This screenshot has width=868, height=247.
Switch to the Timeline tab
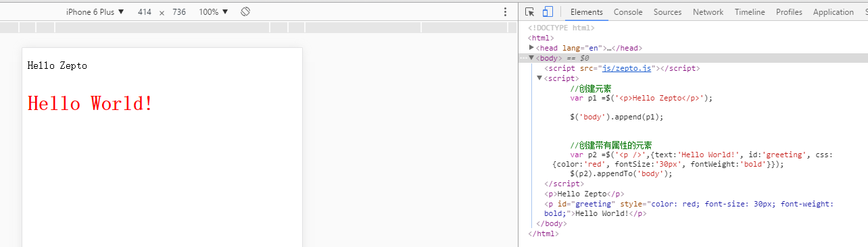click(x=750, y=11)
